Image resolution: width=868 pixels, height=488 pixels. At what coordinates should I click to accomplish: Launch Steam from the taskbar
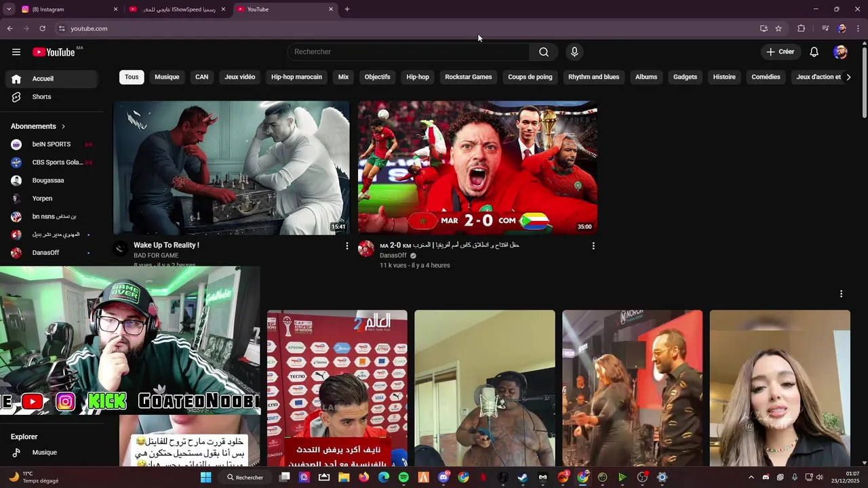[x=523, y=478]
